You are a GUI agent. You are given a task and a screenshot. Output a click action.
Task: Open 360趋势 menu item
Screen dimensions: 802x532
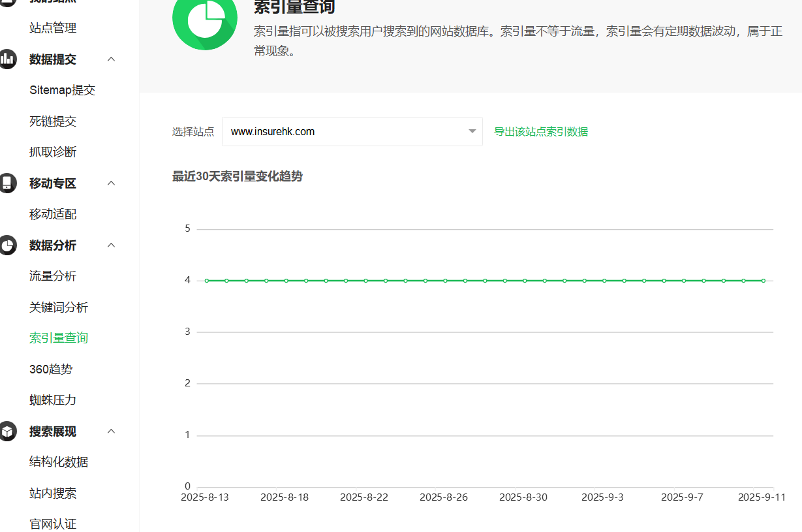tap(51, 369)
